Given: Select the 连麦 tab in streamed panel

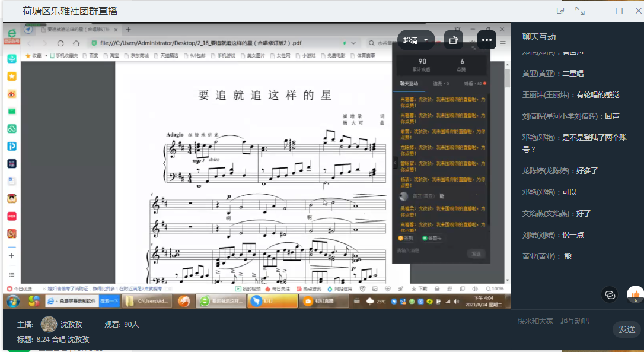Looking at the screenshot, I should pyautogui.click(x=440, y=84).
